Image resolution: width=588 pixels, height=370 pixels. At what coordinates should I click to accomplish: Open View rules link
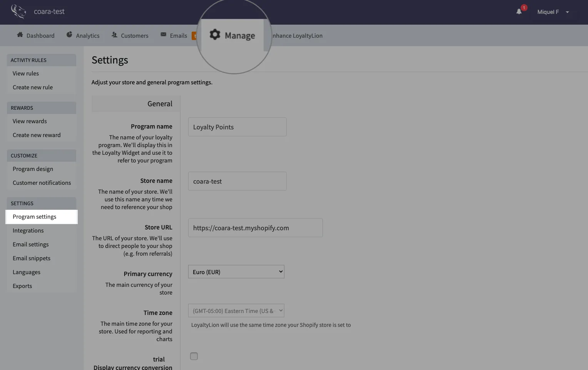(x=26, y=74)
